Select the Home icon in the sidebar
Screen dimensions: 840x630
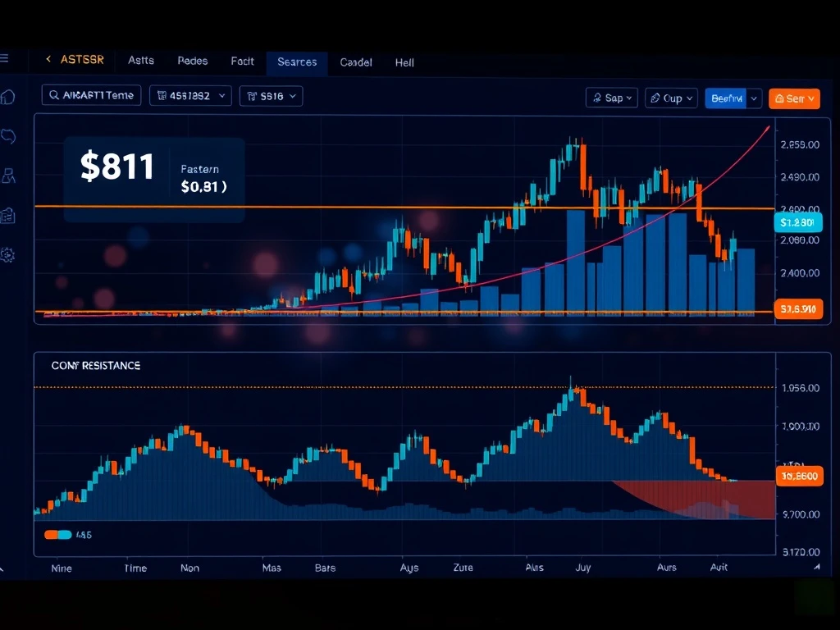coord(8,97)
